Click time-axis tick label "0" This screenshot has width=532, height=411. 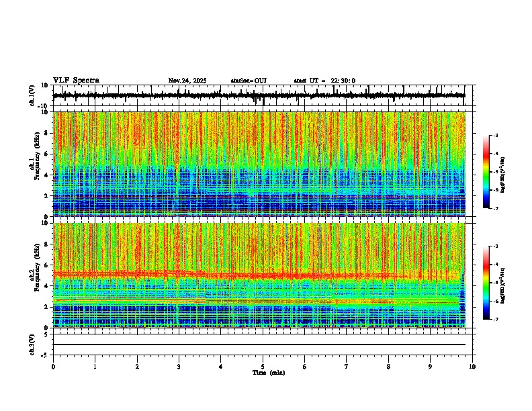click(53, 367)
